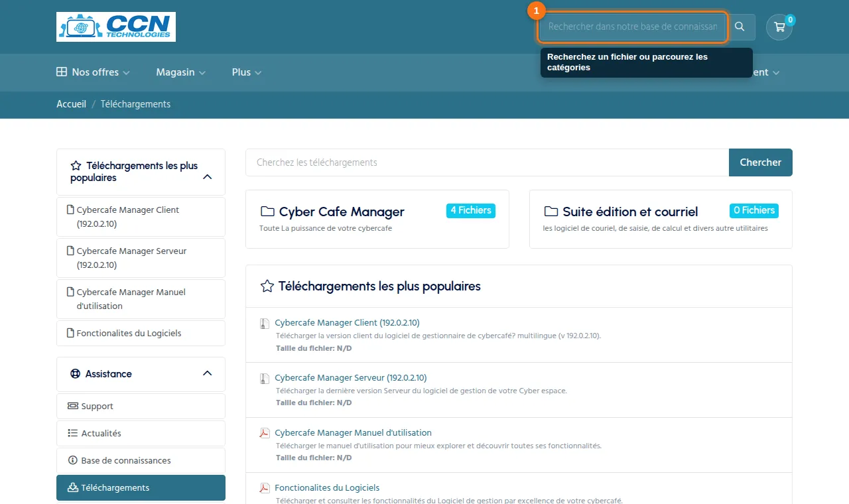Click the download icon beside Téléchargements
This screenshot has width=849, height=504.
[73, 487]
